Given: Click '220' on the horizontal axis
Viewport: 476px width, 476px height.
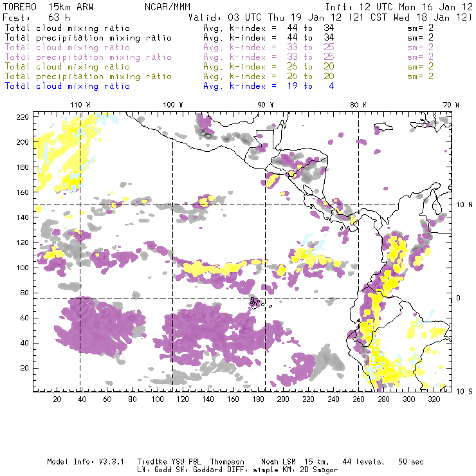Looking at the screenshot, I should pyautogui.click(x=308, y=399).
